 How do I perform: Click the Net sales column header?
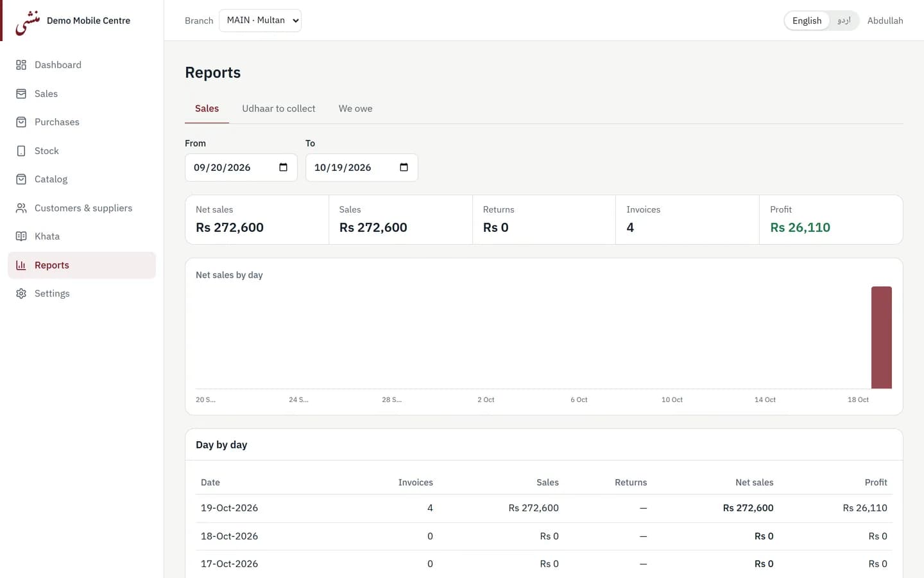pyautogui.click(x=754, y=482)
